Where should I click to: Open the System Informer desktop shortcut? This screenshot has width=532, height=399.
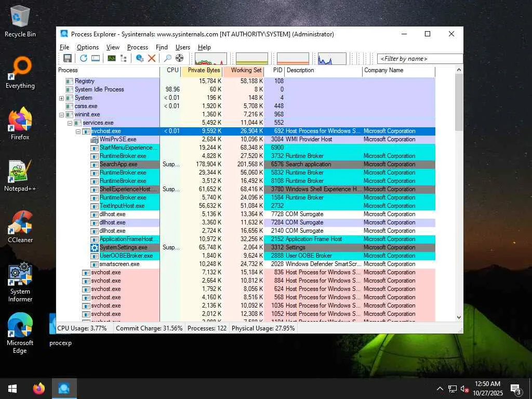point(20,282)
